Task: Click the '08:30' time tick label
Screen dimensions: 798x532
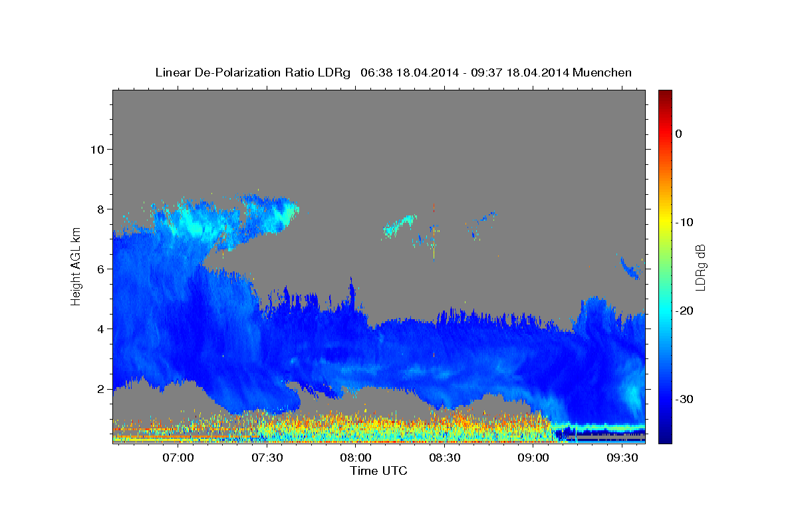Action: point(445,458)
